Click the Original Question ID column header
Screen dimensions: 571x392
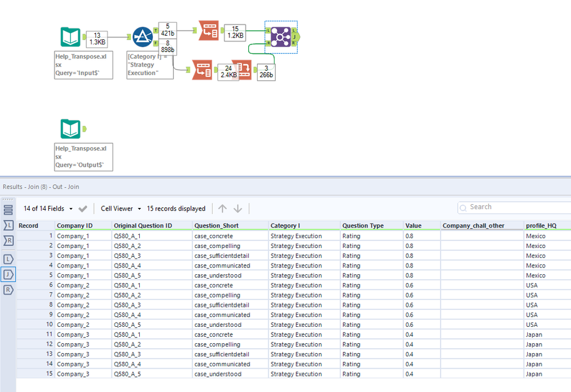[152, 225]
